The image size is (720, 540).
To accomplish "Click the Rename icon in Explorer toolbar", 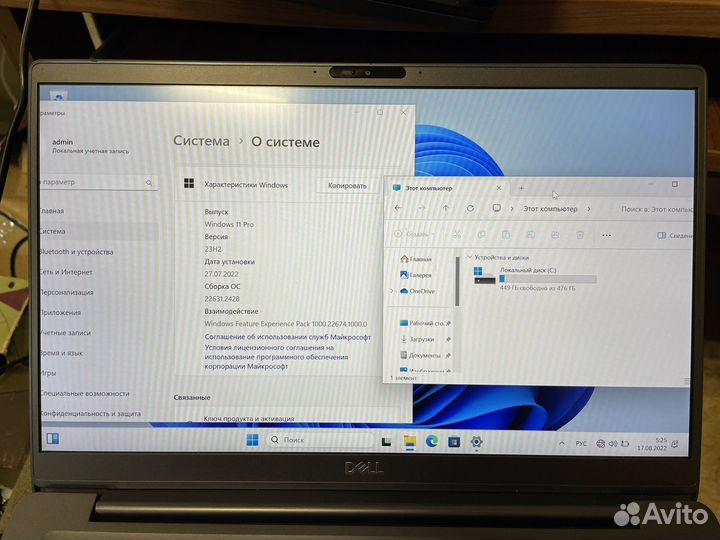I will [530, 235].
